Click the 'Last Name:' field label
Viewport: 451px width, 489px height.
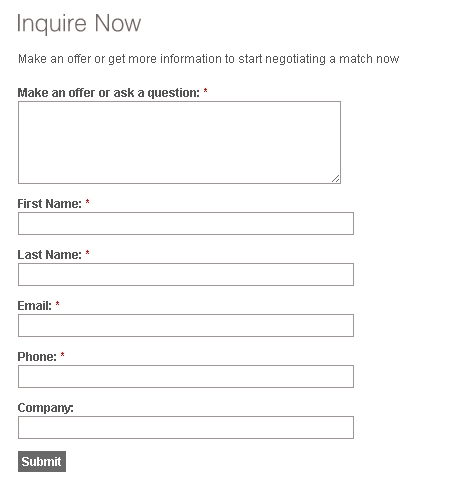pos(49,254)
